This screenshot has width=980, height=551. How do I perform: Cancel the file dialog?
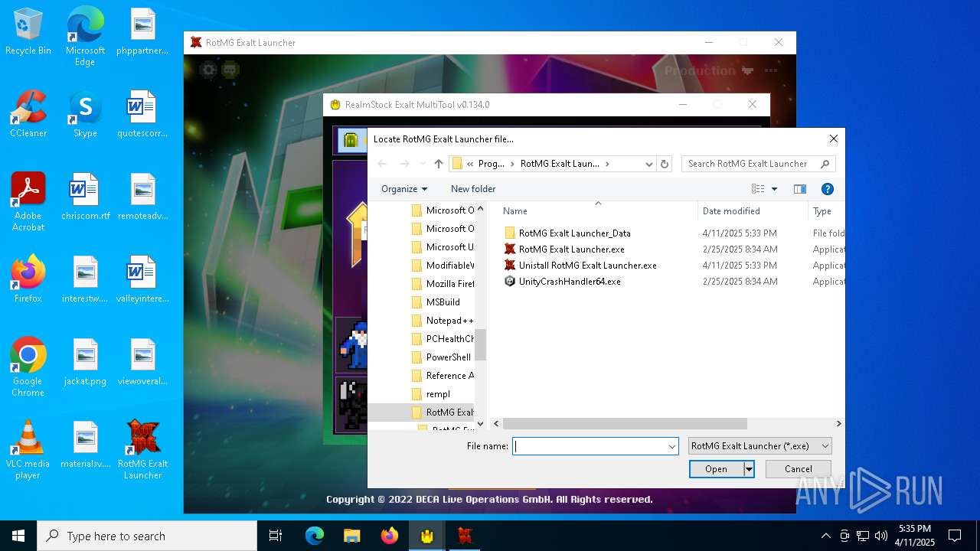(798, 469)
